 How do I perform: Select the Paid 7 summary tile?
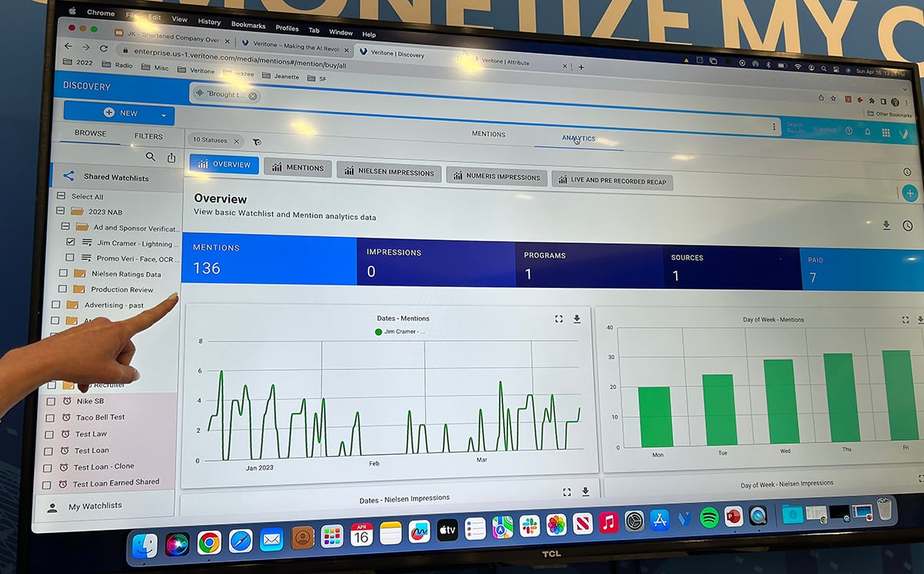[x=862, y=270]
